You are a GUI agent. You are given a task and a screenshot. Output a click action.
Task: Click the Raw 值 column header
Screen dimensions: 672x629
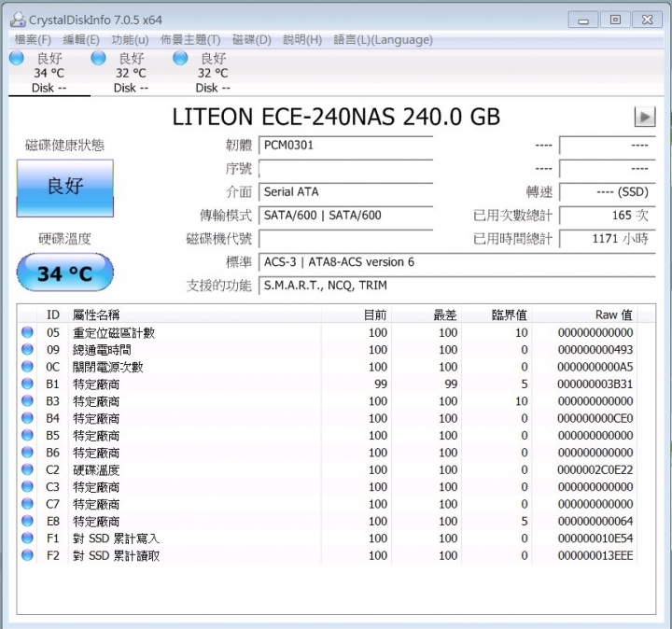coord(584,314)
